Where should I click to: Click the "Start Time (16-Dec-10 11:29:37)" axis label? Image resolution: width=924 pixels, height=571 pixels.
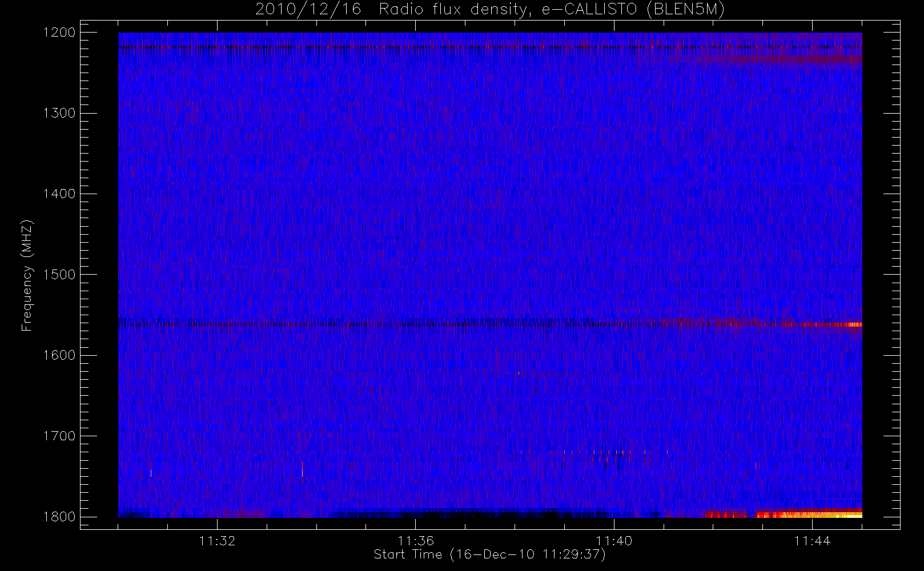tap(489, 554)
